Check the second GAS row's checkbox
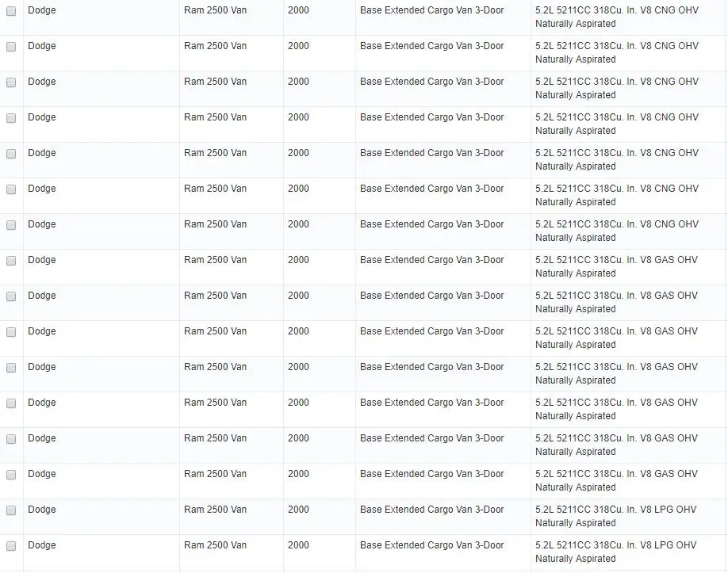The image size is (728, 573). tap(11, 296)
